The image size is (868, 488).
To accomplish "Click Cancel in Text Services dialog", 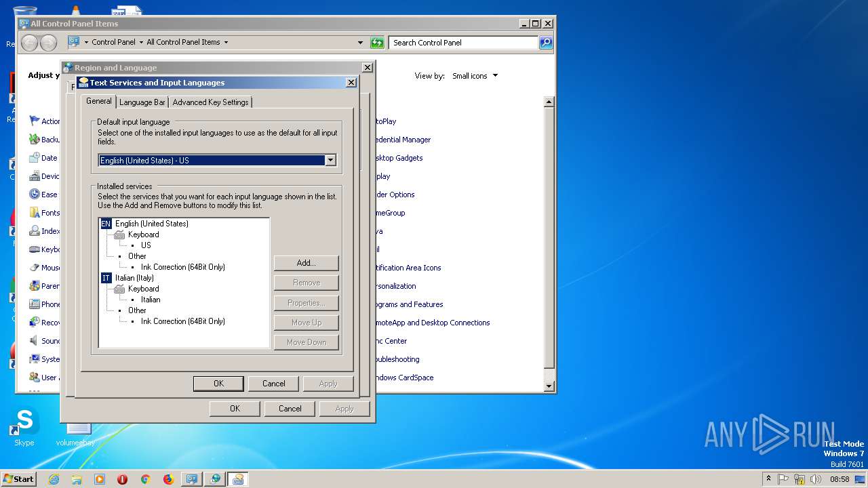I will (274, 384).
